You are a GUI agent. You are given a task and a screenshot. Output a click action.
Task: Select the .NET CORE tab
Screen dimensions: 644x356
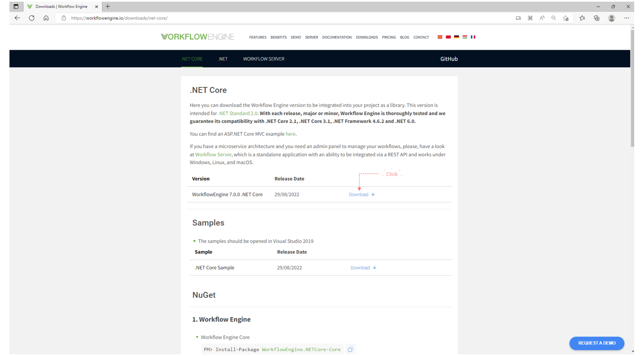pyautogui.click(x=192, y=59)
